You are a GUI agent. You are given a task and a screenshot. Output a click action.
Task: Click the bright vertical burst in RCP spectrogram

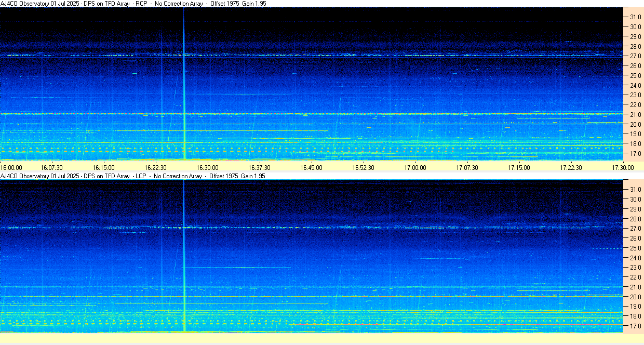pyautogui.click(x=184, y=84)
